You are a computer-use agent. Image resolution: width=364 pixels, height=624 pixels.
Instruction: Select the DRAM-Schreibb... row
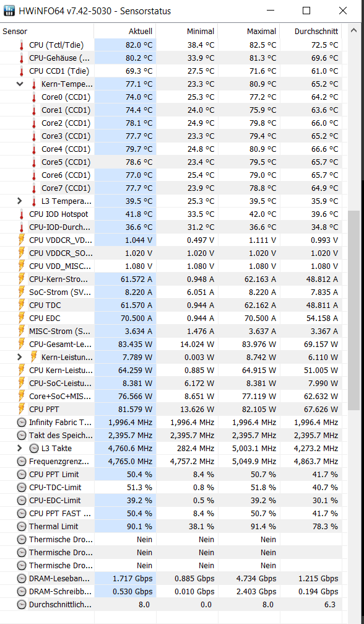click(x=171, y=591)
